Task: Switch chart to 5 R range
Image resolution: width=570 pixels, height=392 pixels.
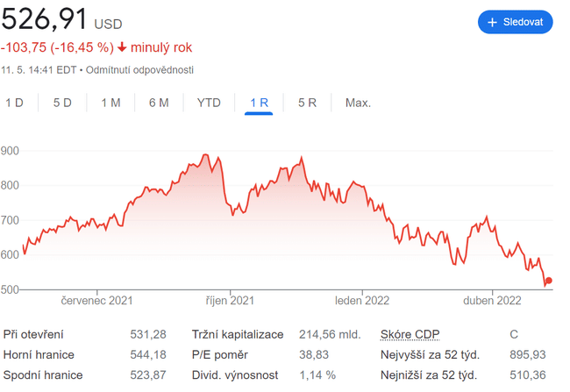Action: [x=307, y=103]
